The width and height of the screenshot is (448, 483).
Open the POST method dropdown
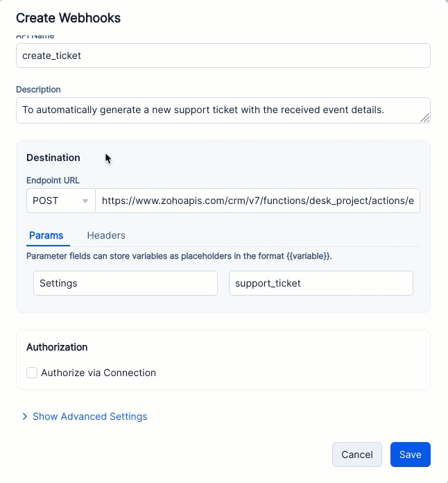[60, 201]
